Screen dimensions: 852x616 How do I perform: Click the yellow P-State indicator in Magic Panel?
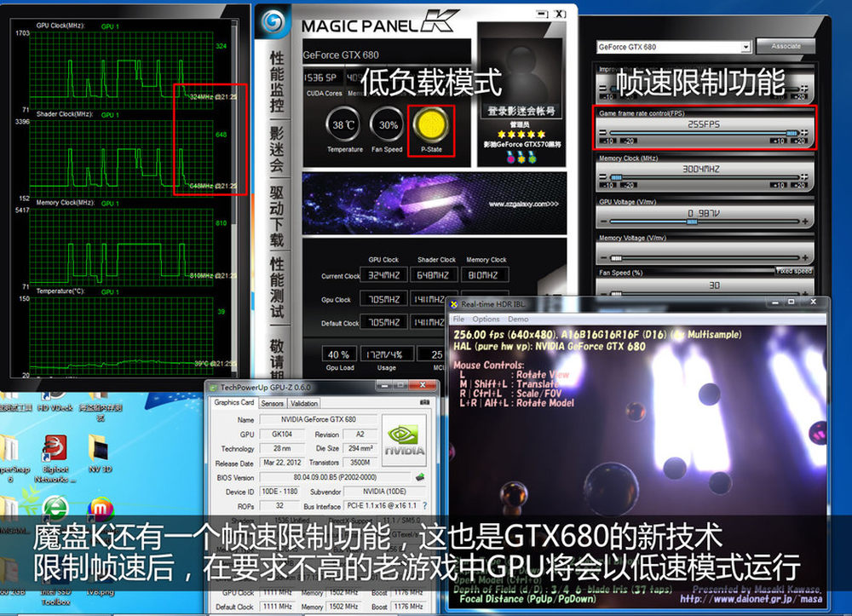pyautogui.click(x=431, y=124)
